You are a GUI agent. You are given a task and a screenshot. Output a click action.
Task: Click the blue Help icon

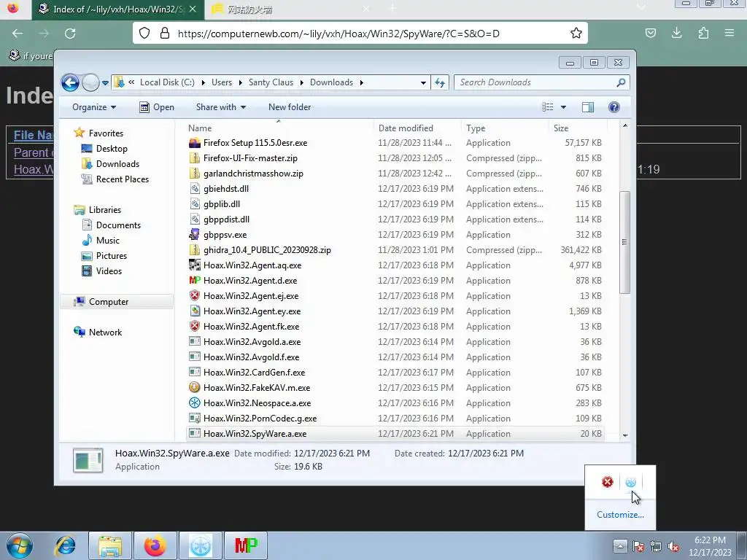tap(614, 107)
